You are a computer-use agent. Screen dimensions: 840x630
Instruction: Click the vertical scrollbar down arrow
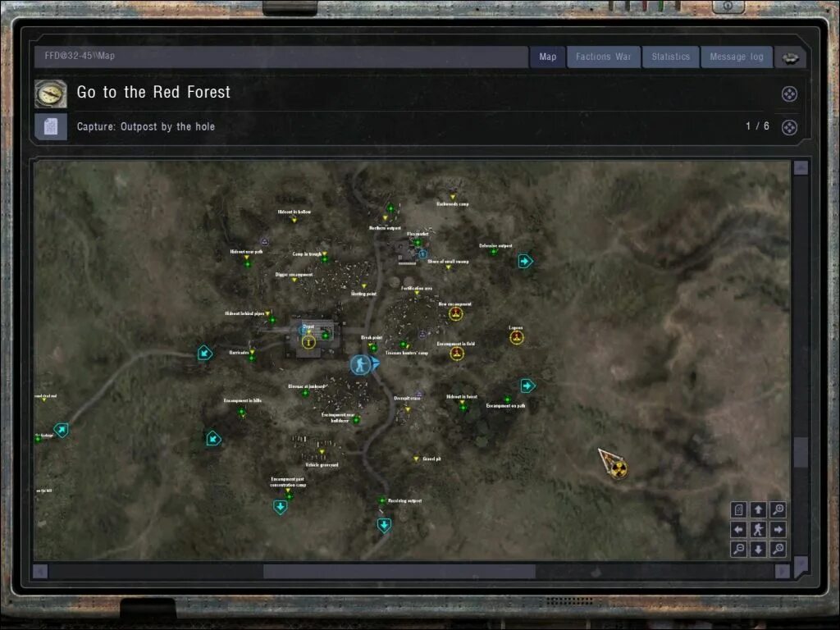coord(801,567)
